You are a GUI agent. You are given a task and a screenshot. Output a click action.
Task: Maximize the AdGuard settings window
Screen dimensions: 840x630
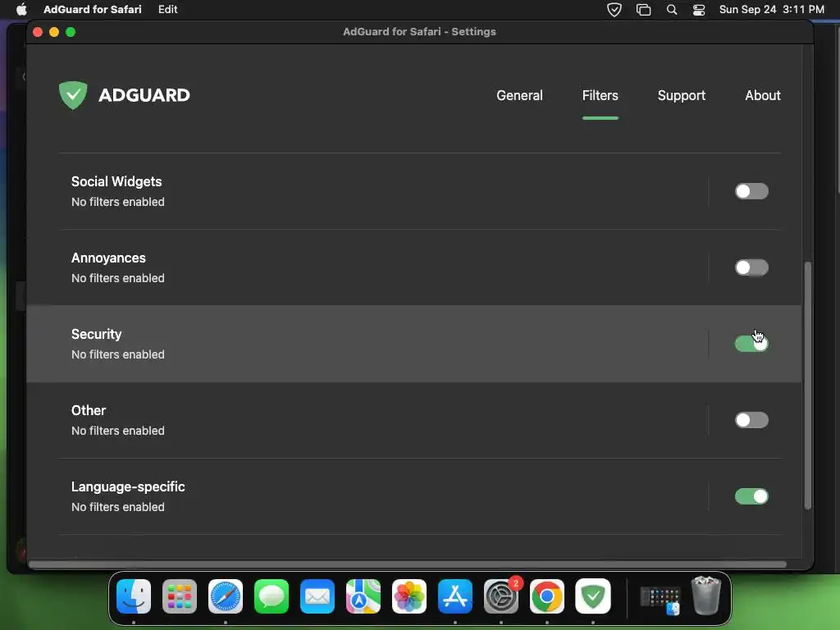(x=71, y=32)
